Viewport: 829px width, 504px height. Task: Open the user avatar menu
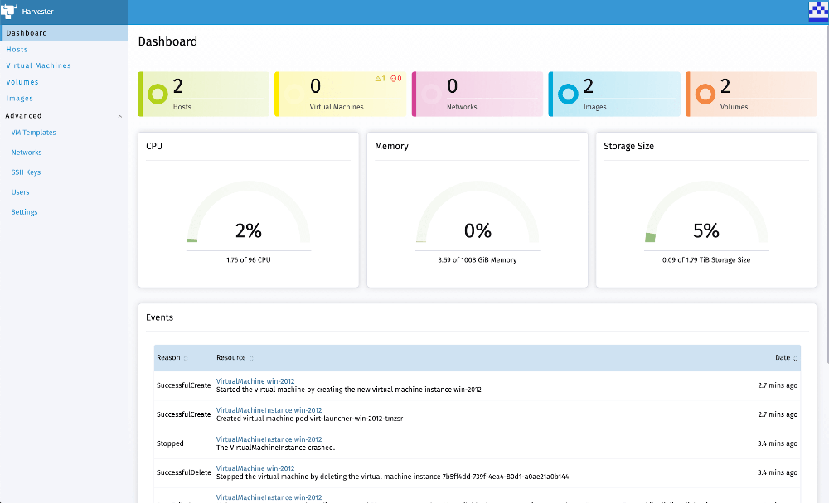pyautogui.click(x=817, y=12)
